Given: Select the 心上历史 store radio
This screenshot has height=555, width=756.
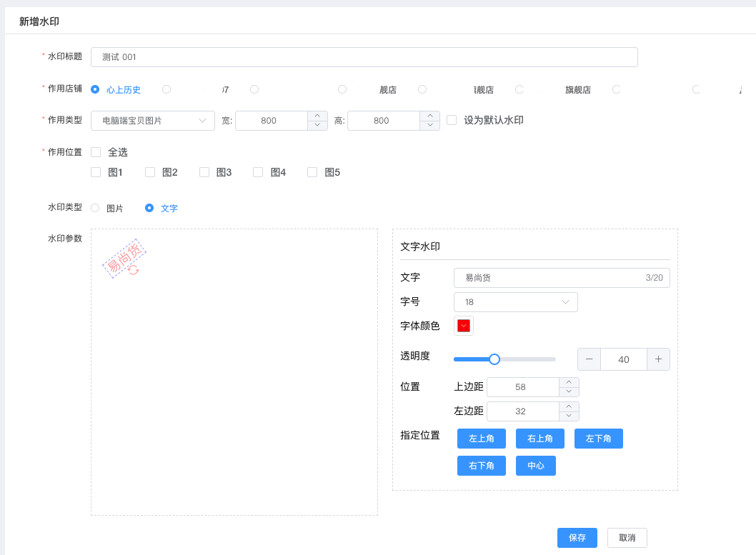Looking at the screenshot, I should click(x=95, y=89).
